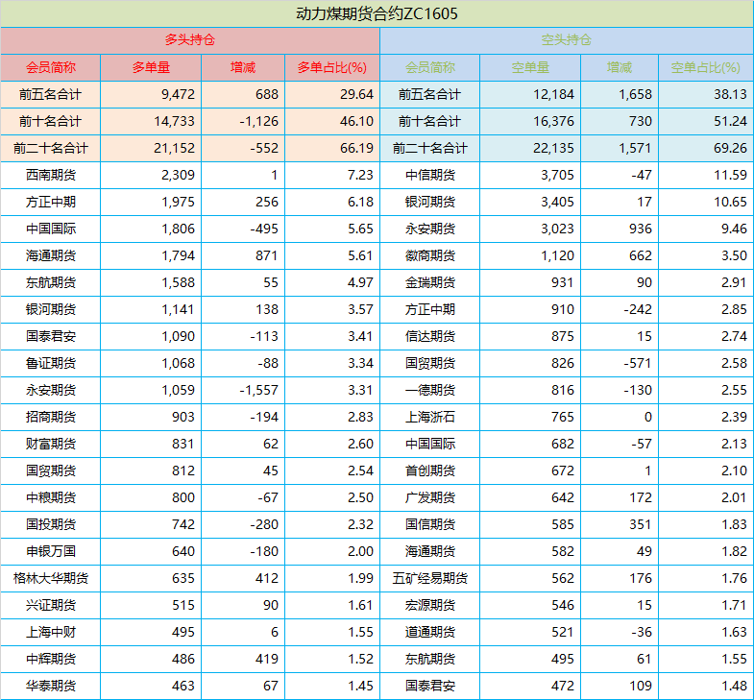Click the 西南期货 member cell
Screen dimensions: 754x700
coord(51,175)
